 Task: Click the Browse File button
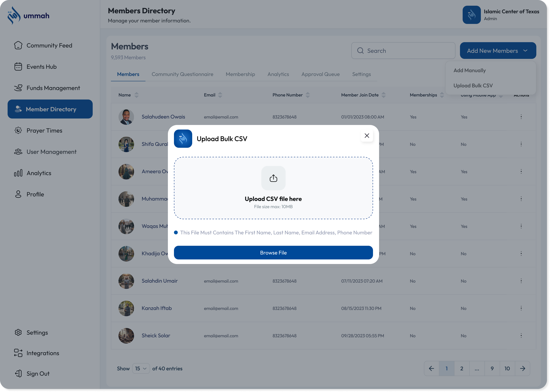click(x=273, y=253)
